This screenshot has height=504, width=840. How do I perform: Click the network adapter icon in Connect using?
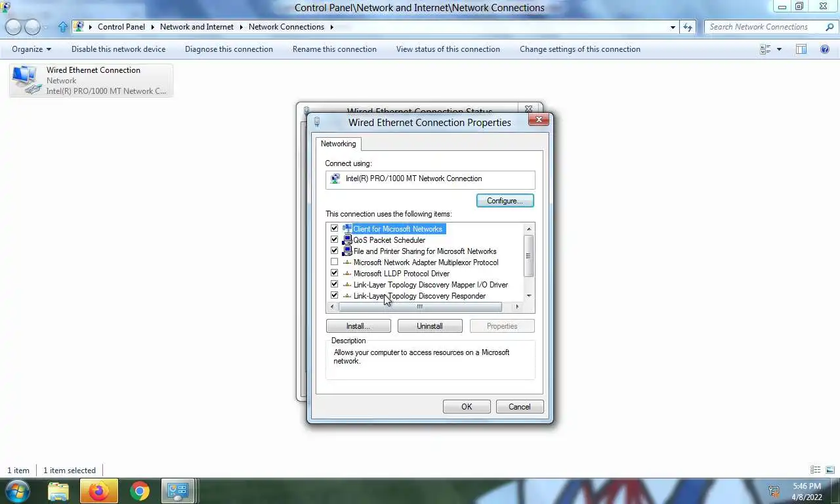[x=335, y=178]
